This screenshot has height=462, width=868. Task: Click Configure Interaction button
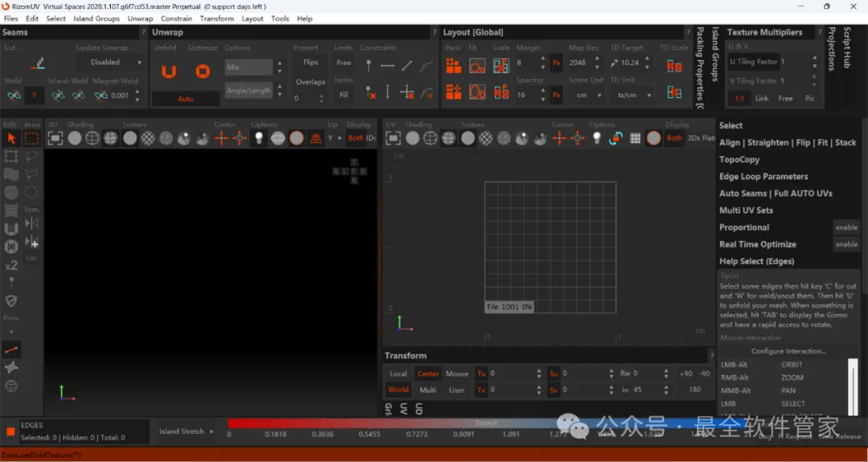[788, 351]
